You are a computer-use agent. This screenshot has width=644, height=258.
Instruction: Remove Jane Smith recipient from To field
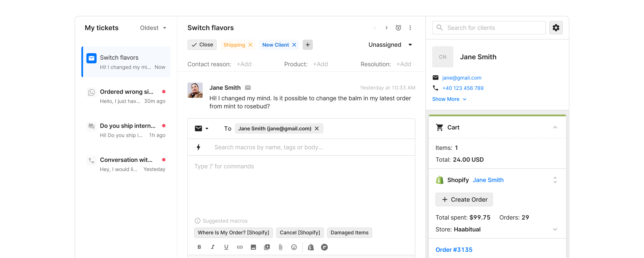(317, 129)
